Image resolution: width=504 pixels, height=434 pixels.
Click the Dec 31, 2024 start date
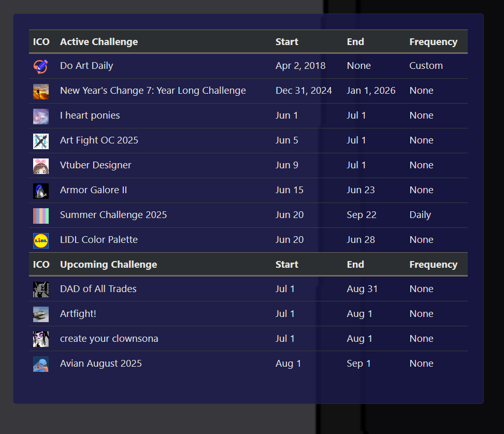click(x=304, y=91)
